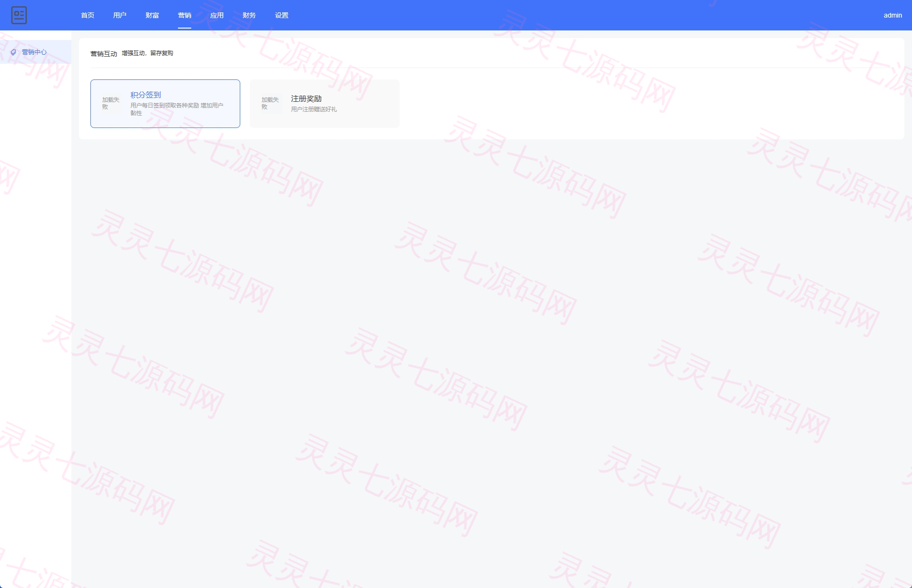This screenshot has height=588, width=912.
Task: Open the 应用 menu
Action: [217, 15]
